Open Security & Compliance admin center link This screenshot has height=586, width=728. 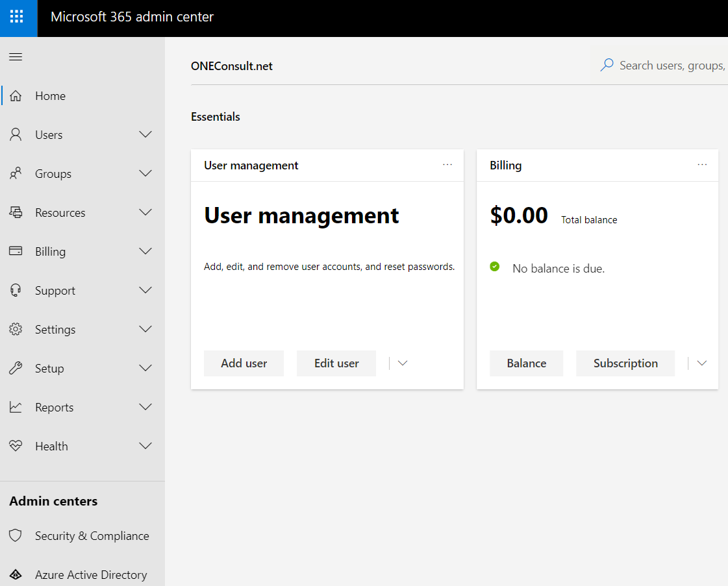click(x=82, y=535)
